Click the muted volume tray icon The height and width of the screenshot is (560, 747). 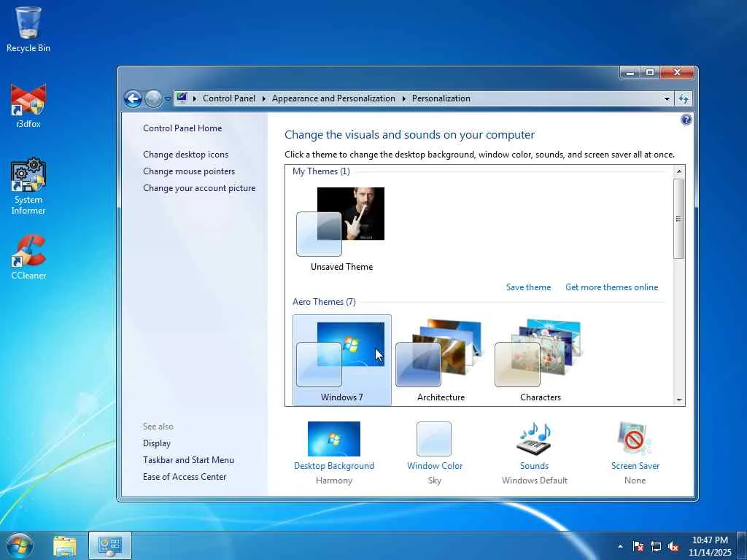tap(673, 547)
